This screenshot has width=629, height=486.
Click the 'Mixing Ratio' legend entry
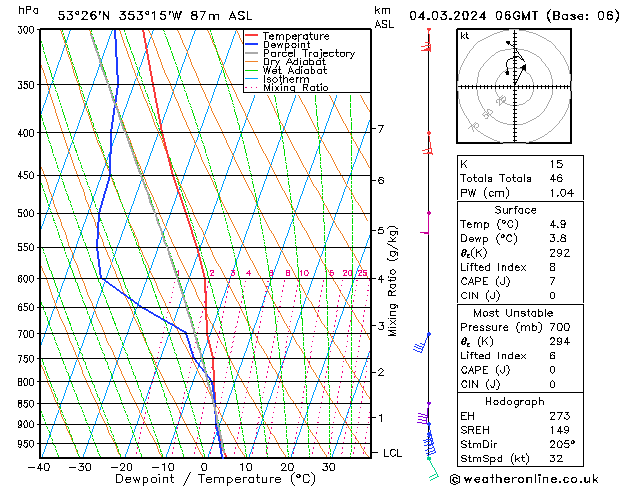296,87
